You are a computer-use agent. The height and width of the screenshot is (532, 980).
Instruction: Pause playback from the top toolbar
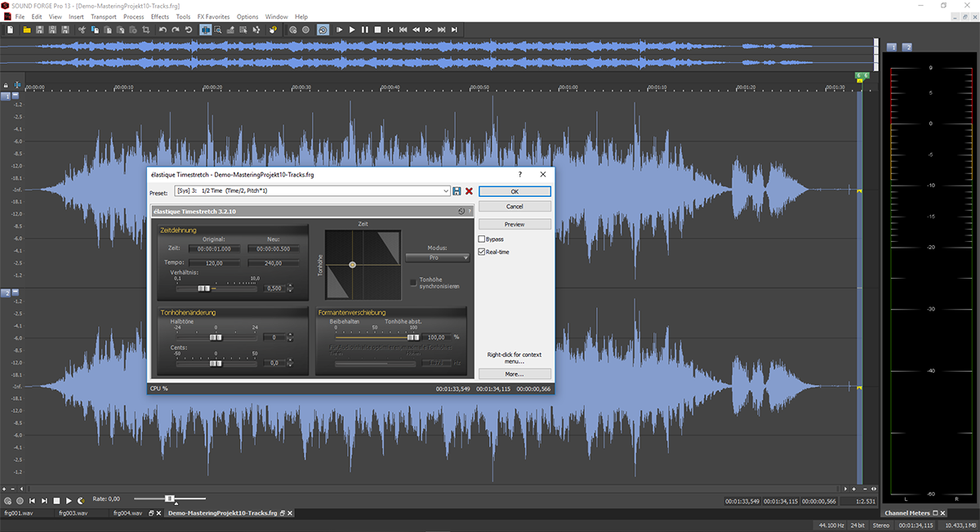[365, 29]
